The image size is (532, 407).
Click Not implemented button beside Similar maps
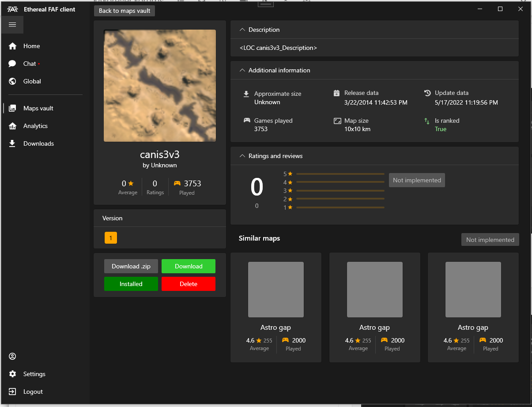point(490,240)
